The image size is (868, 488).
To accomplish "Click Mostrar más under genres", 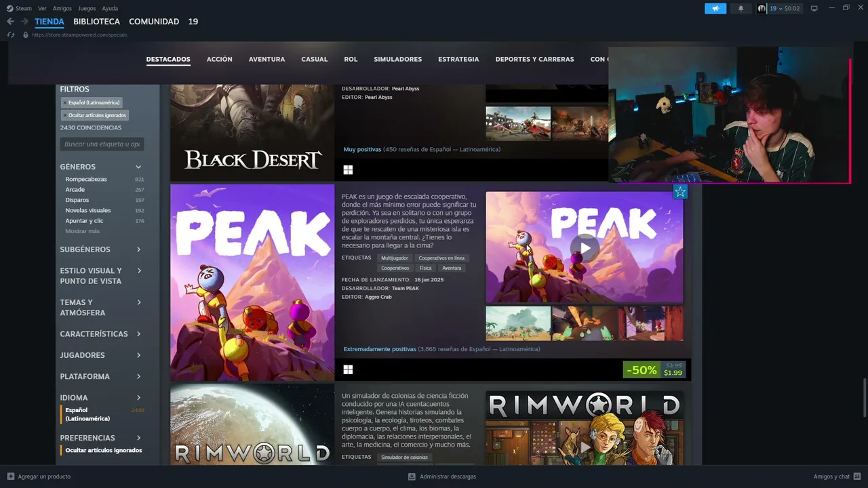I will pos(82,231).
